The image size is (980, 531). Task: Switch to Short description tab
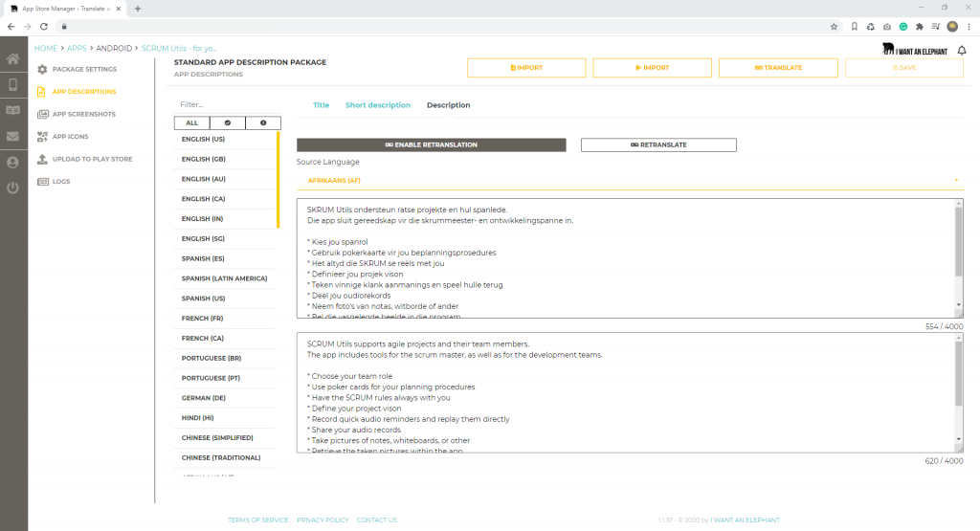point(378,105)
